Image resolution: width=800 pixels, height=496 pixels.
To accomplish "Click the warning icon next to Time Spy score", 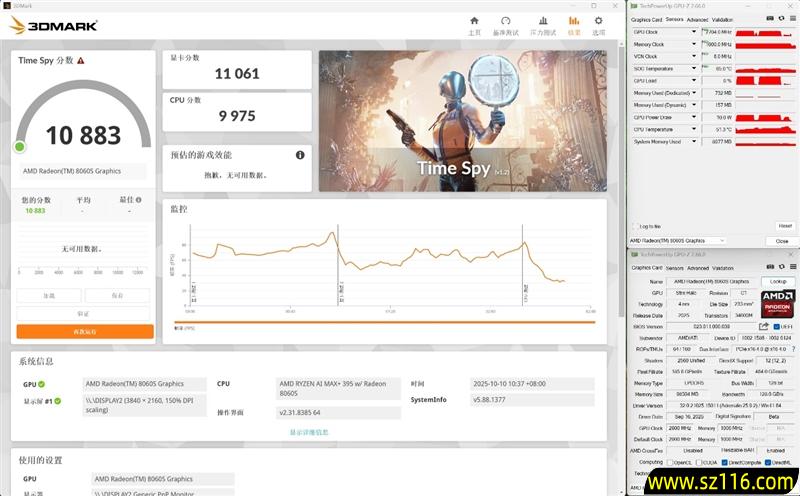I will click(x=81, y=60).
